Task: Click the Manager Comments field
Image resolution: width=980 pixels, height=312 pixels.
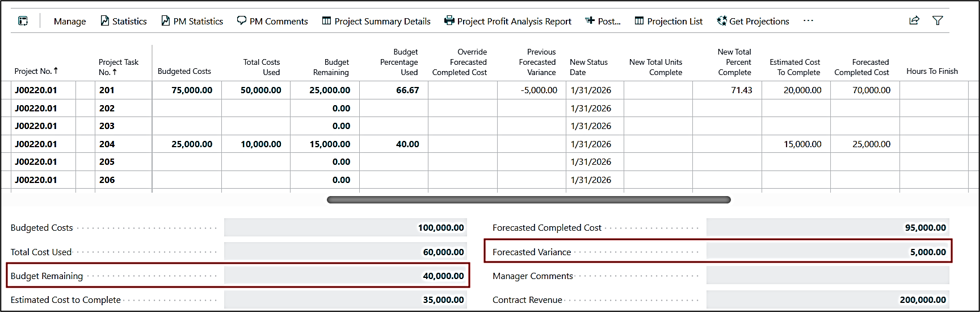Action: 827,276
